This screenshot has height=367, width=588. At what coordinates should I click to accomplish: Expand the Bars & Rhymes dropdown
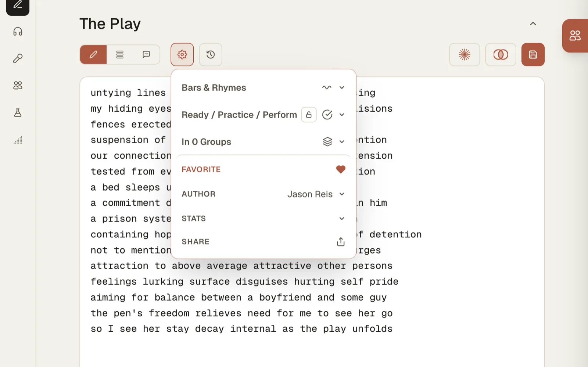pos(342,87)
